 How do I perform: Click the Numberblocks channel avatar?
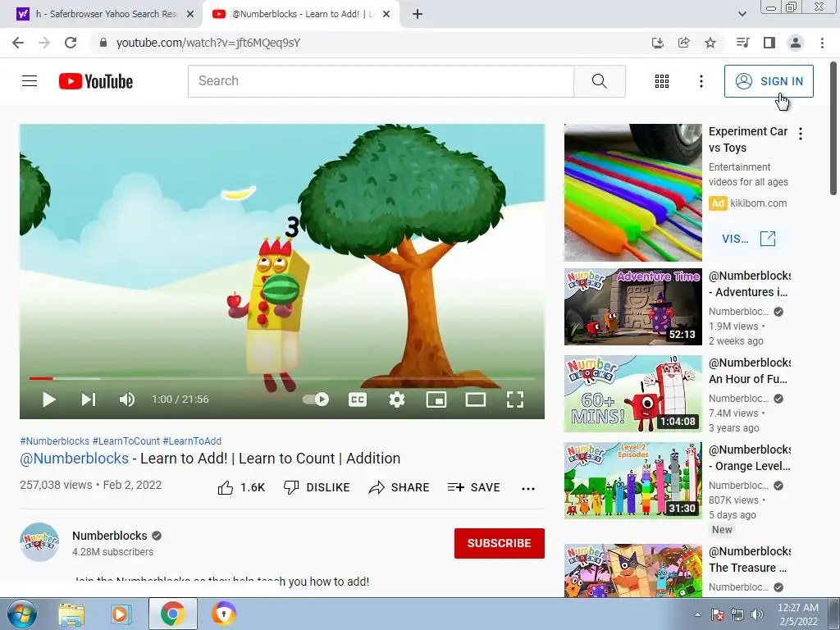(39, 542)
